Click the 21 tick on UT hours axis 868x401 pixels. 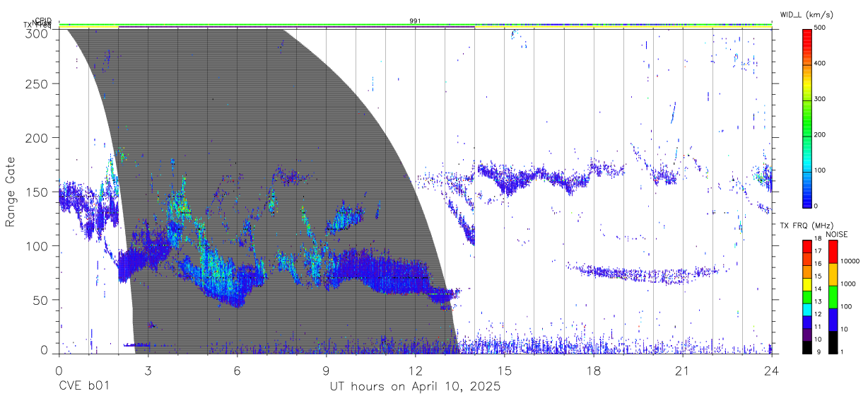(683, 371)
